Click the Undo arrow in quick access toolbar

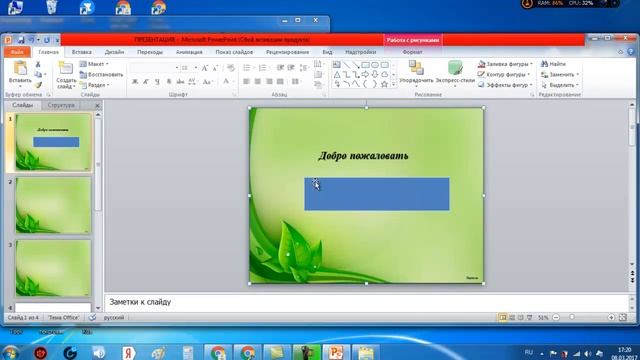31,40
